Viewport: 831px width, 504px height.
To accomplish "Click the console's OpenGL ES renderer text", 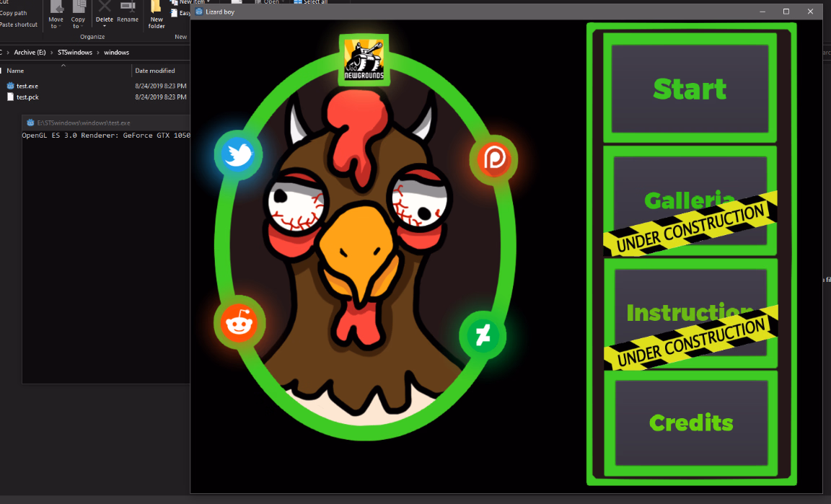I will [x=106, y=135].
